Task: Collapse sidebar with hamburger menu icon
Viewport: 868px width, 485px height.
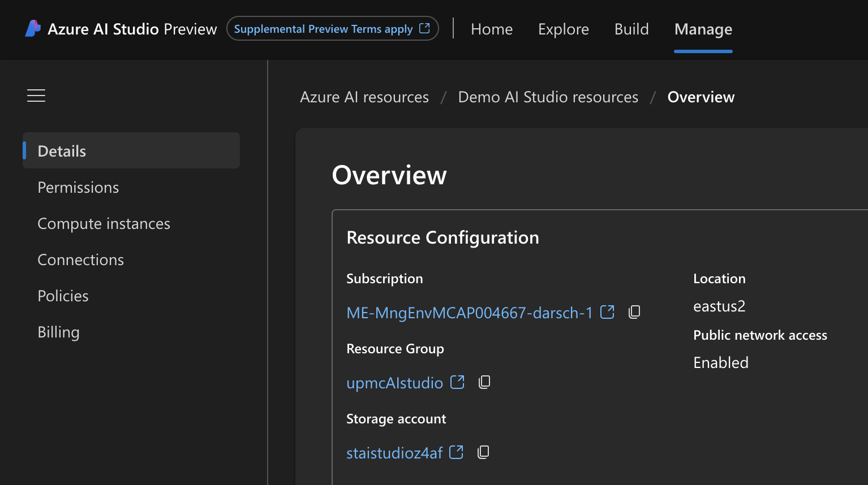Action: click(36, 96)
